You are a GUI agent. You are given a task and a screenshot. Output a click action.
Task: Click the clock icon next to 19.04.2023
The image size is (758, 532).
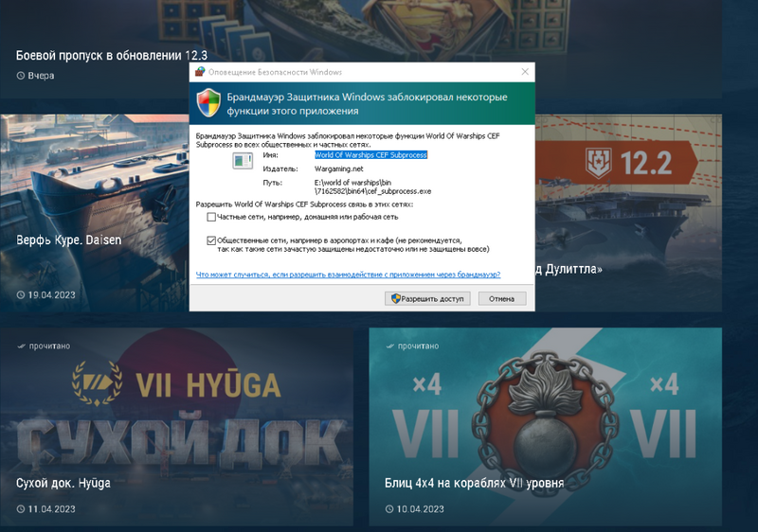[x=20, y=295]
